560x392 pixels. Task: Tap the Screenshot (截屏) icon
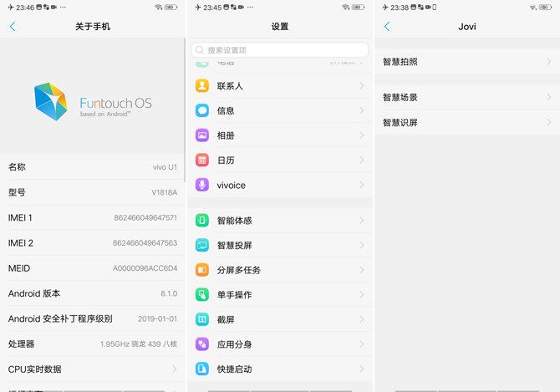click(x=202, y=319)
